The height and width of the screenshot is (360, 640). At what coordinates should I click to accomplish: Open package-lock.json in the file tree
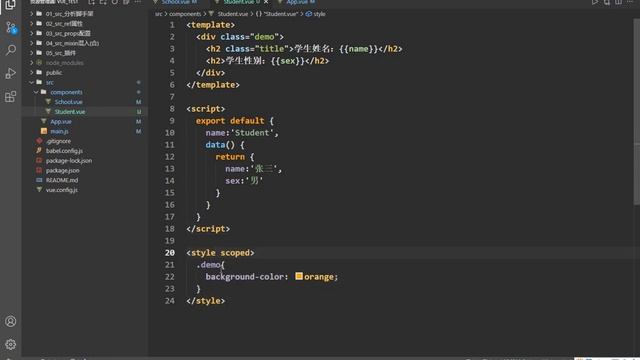[69, 160]
